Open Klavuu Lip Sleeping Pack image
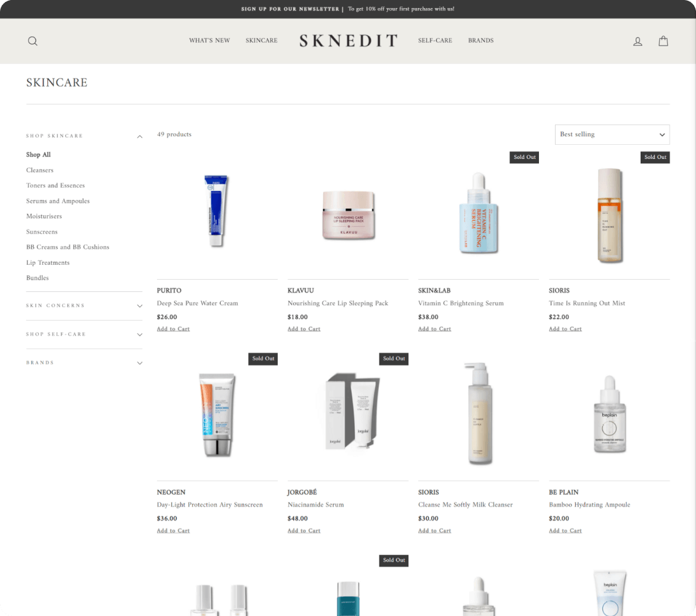This screenshot has height=616, width=696. (348, 215)
